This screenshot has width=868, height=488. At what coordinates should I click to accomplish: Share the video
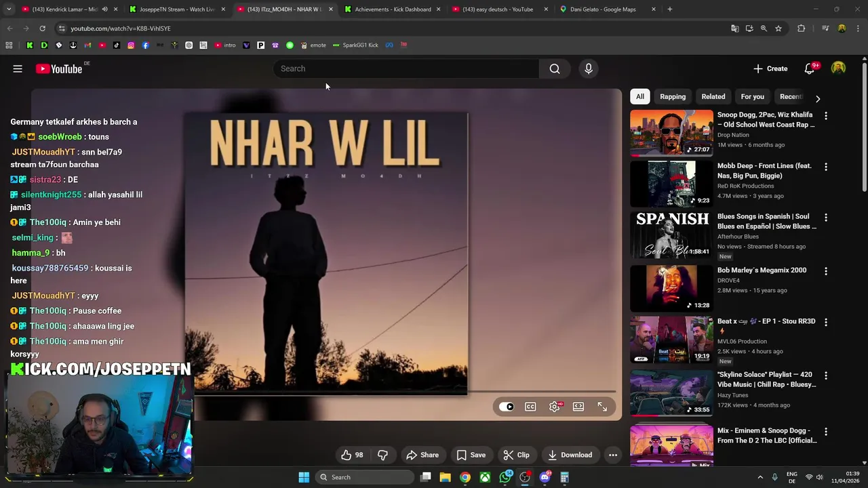[422, 455]
